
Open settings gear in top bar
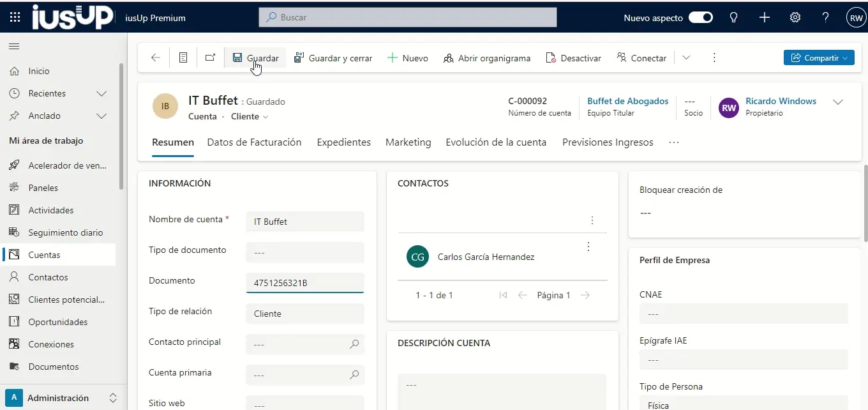click(795, 18)
